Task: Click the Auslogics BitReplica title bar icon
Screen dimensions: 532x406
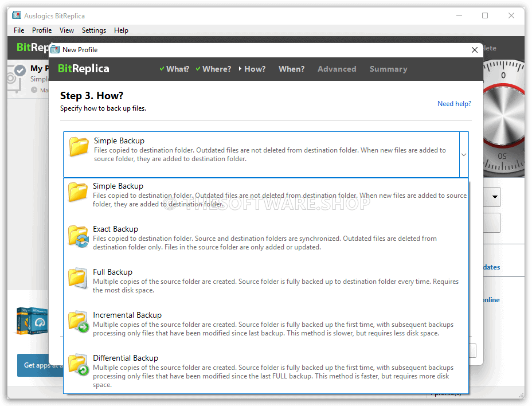Action: click(16, 15)
